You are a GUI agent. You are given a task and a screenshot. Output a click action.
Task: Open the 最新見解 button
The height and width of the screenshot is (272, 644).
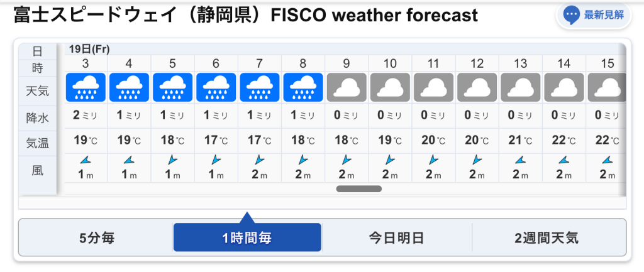click(x=594, y=16)
